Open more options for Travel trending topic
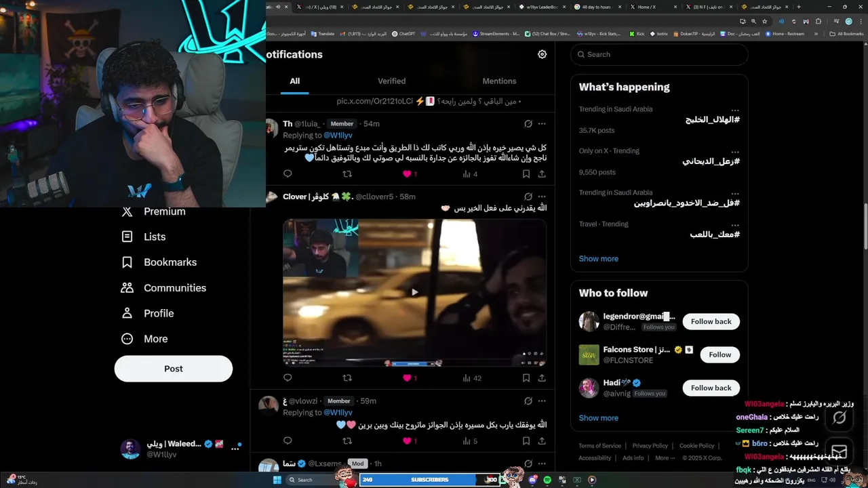The image size is (868, 488). click(735, 224)
